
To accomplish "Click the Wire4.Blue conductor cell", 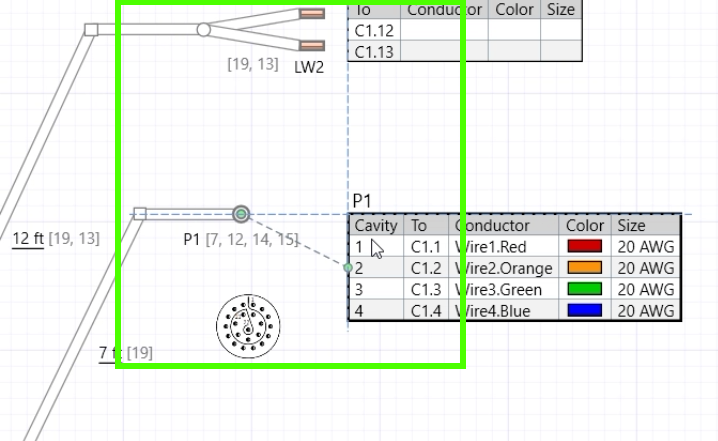I will 503,311.
